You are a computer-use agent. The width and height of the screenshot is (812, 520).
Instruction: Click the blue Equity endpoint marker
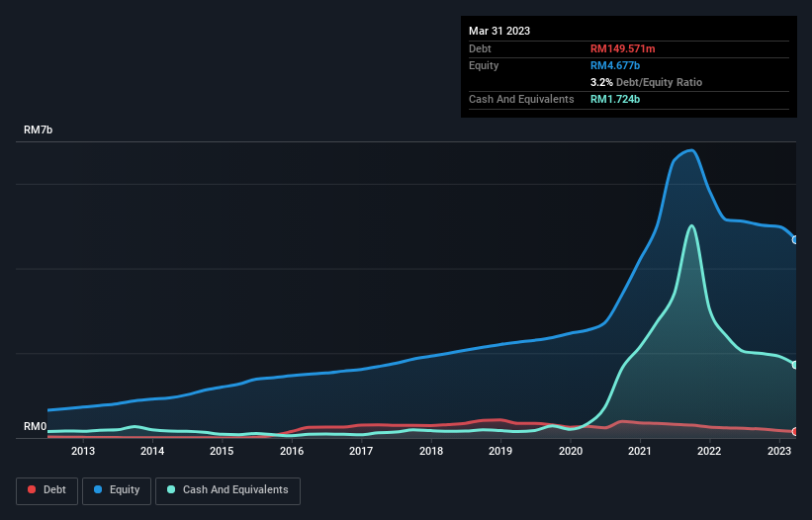pyautogui.click(x=795, y=240)
